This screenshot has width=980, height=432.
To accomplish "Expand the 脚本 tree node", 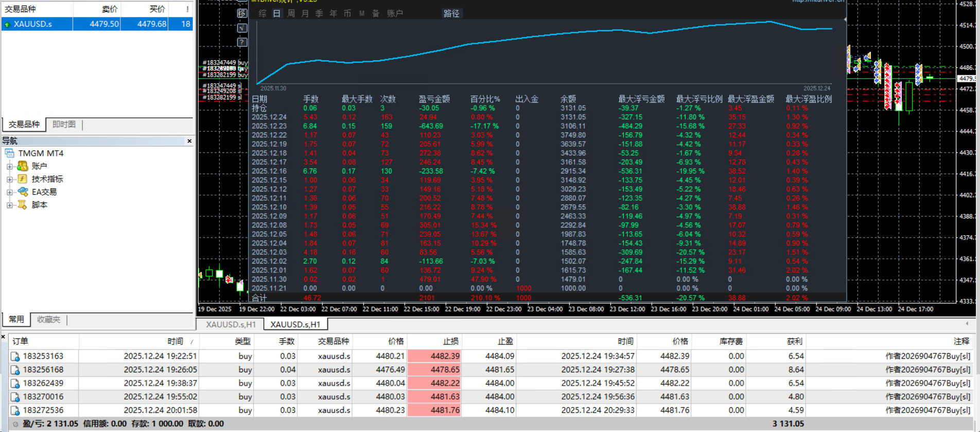I will pos(9,205).
